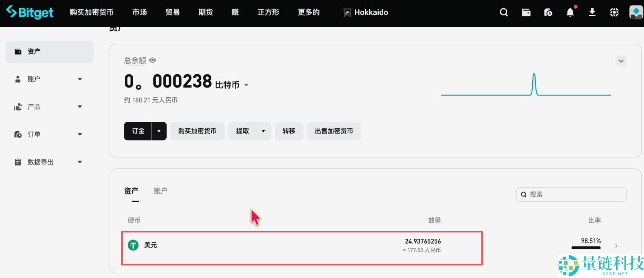Switch to the 资产 tab

pyautogui.click(x=131, y=191)
